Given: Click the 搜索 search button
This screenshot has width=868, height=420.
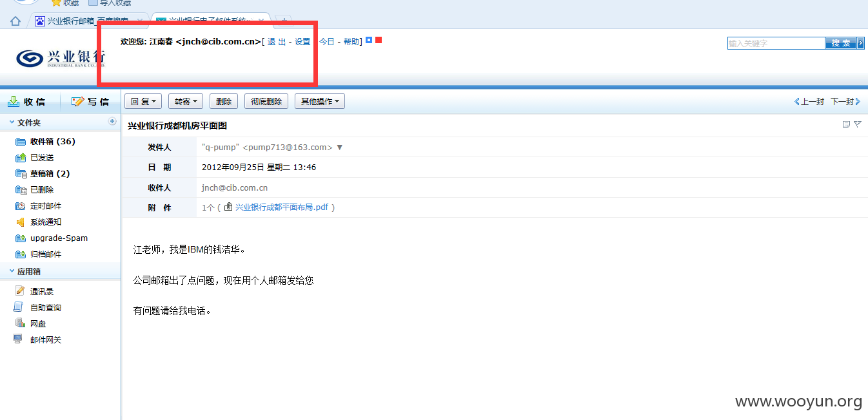Looking at the screenshot, I should click(x=841, y=43).
